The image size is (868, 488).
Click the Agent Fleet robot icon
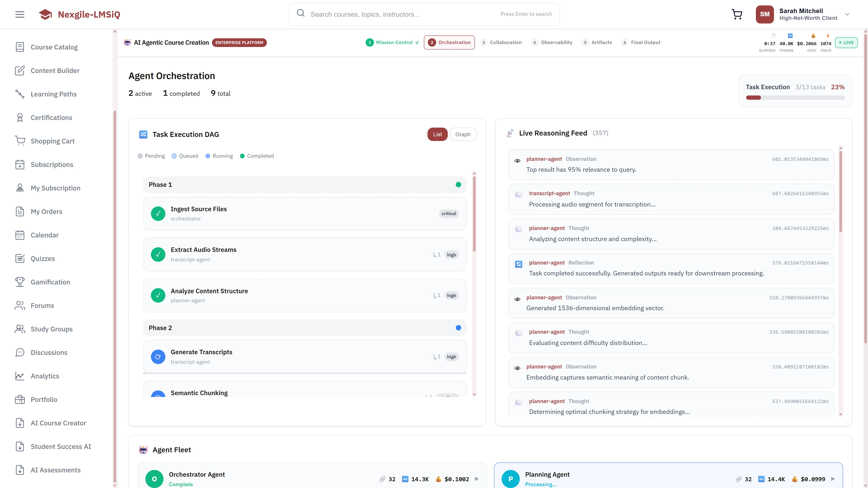143,450
